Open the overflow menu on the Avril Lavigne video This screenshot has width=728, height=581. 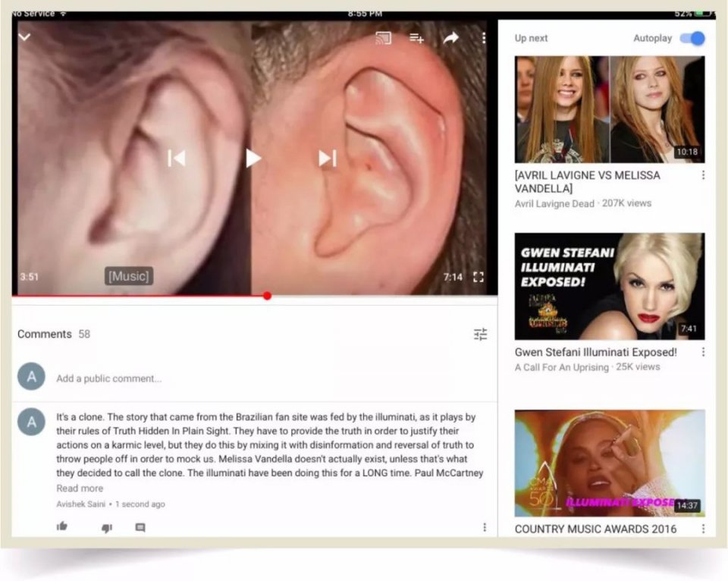click(x=703, y=174)
